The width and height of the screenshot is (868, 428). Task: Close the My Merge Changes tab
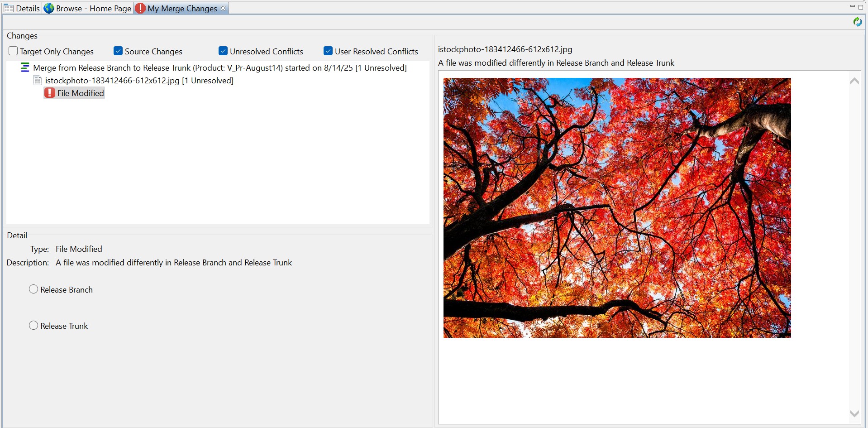click(x=223, y=8)
